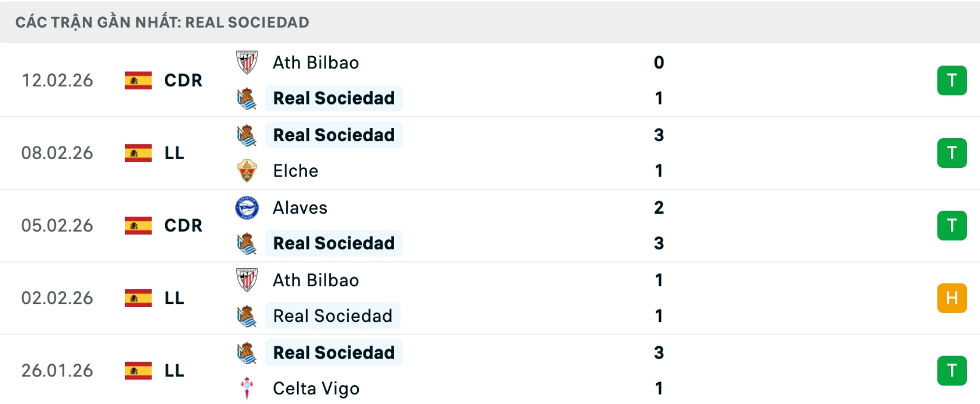The image size is (980, 404).
Task: Click the Elche club badge
Action: 247,170
